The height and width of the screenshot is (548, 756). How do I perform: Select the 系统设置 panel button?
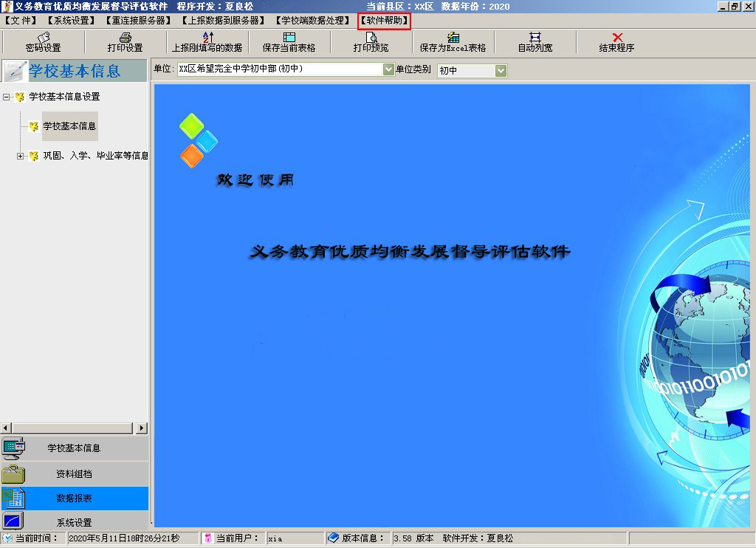pos(75,521)
